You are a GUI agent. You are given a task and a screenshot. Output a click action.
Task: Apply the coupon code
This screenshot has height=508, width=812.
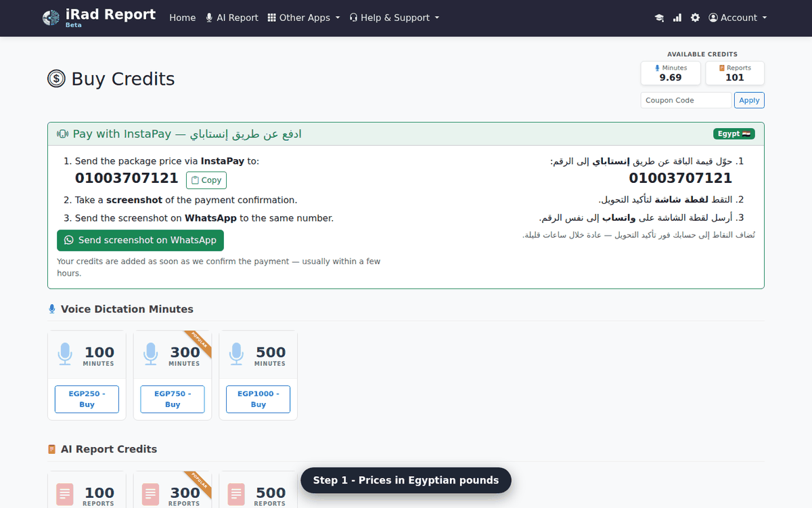[749, 100]
